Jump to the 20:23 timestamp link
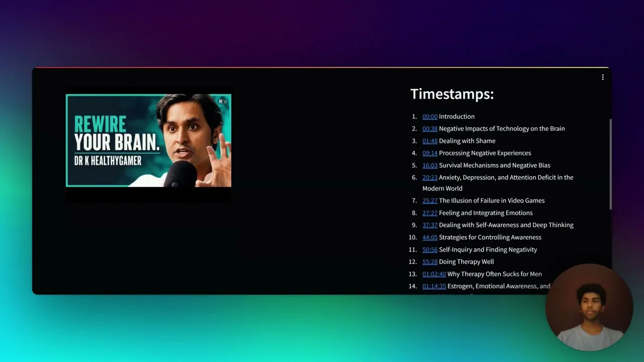The width and height of the screenshot is (644, 362). pos(430,177)
